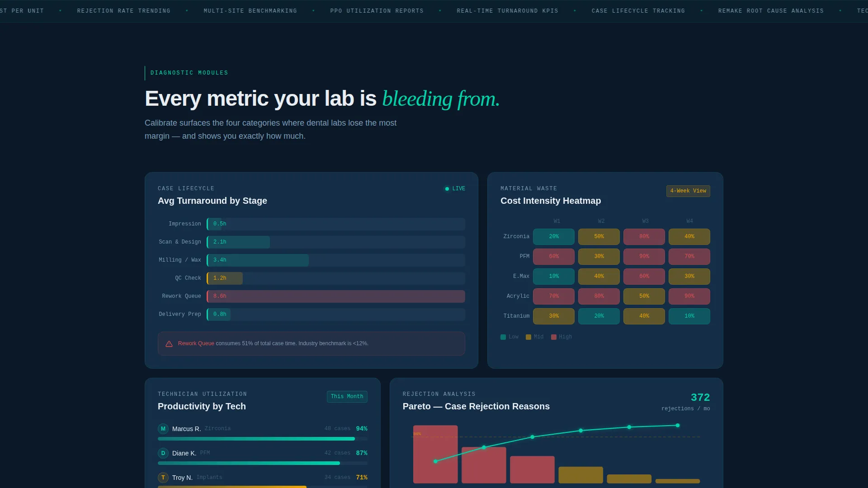
Task: Click PFM W4 70% heatmap cell
Action: [x=689, y=257]
